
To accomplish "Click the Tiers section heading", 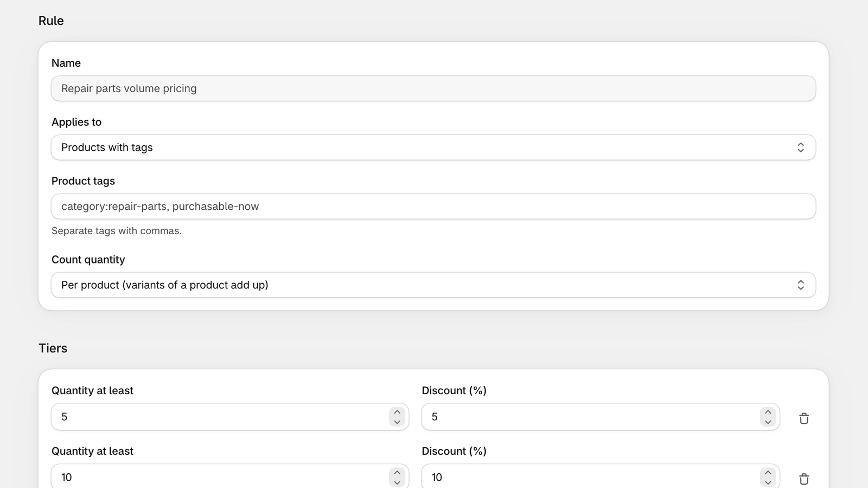I will coord(53,348).
